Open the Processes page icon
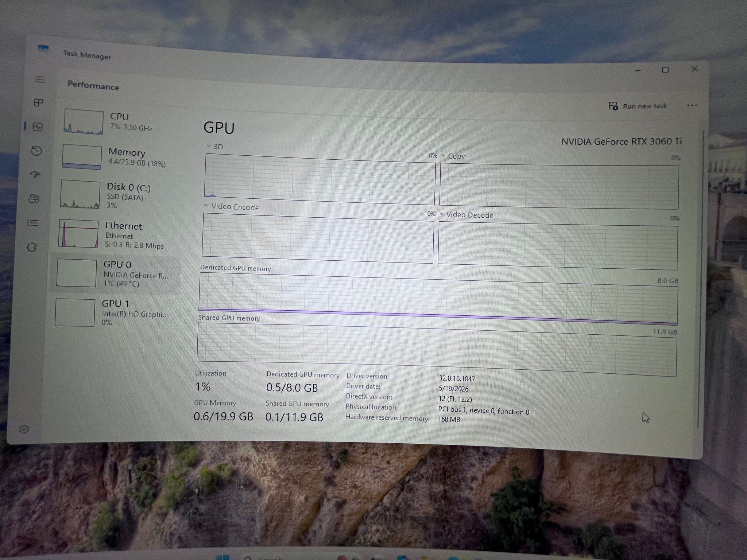747x560 pixels. tap(39, 102)
